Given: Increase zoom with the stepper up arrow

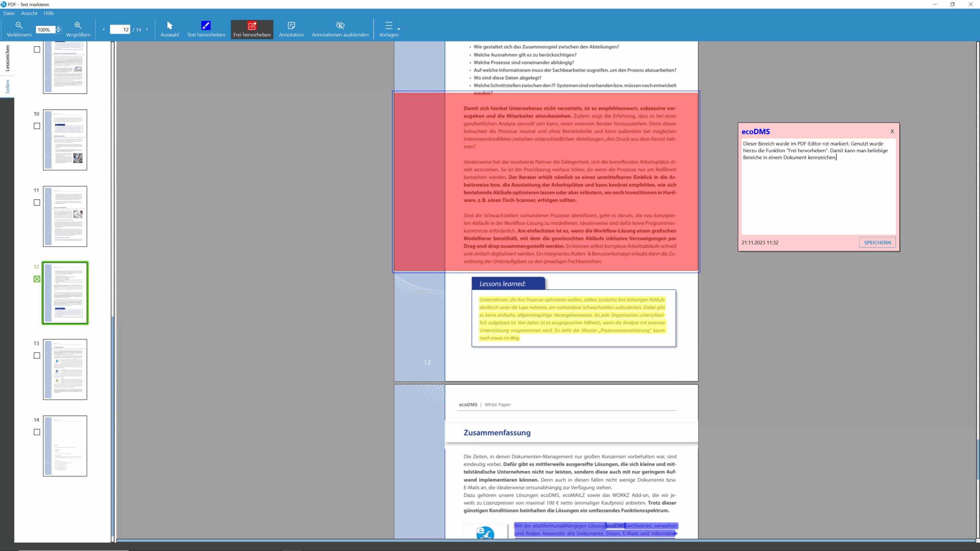Looking at the screenshot, I should pyautogui.click(x=58, y=27).
